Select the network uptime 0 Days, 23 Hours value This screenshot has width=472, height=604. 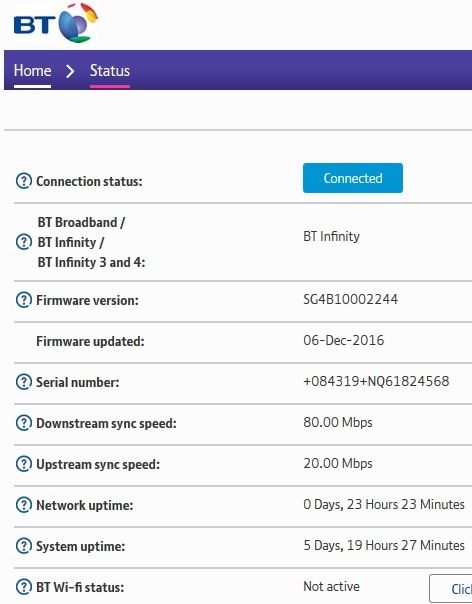(x=384, y=504)
